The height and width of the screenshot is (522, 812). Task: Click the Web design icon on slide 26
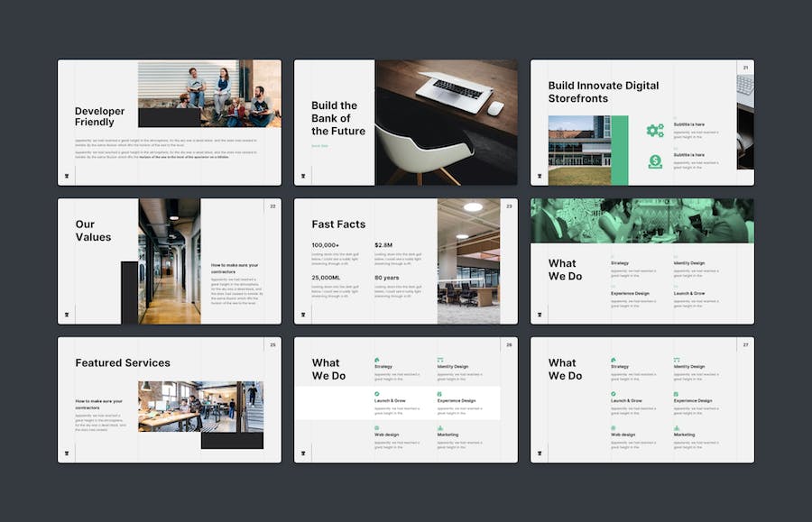point(376,428)
